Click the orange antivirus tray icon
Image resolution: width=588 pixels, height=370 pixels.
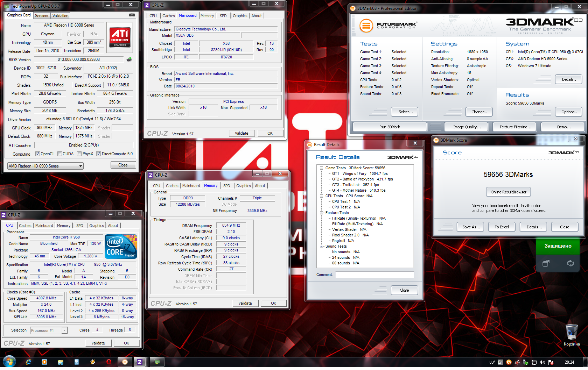click(509, 362)
